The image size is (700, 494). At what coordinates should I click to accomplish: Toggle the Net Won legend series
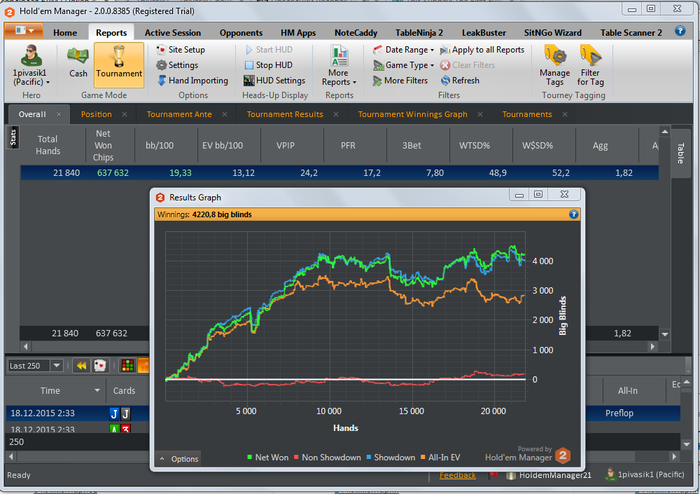pyautogui.click(x=267, y=457)
